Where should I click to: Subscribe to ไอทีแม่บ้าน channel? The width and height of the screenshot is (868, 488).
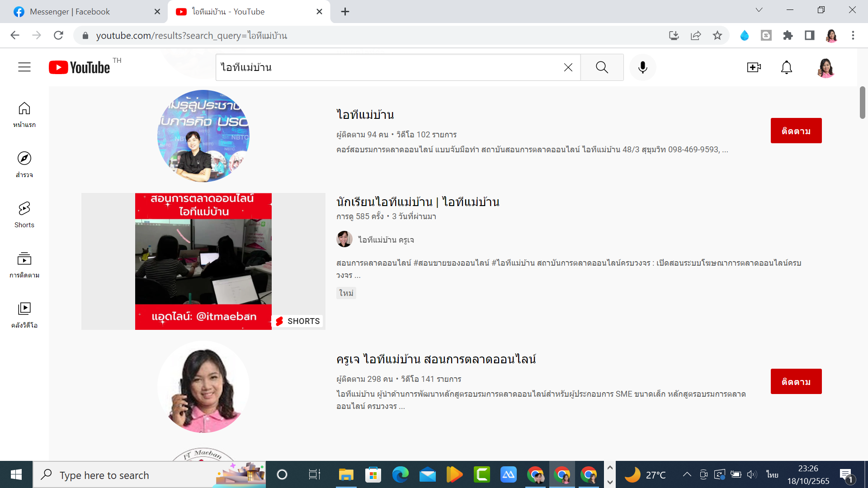796,131
